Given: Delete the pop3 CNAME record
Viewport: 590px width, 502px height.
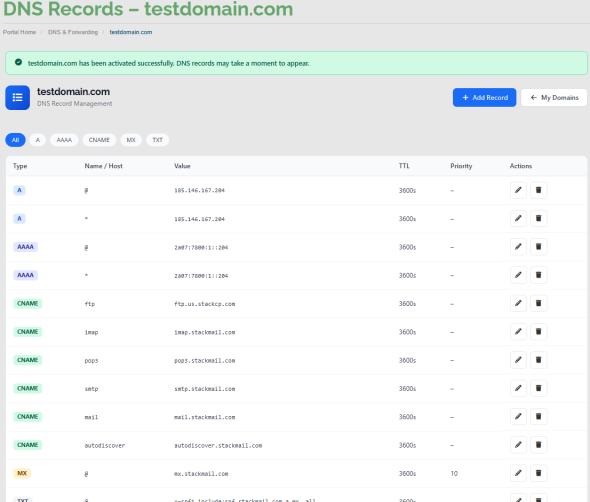Looking at the screenshot, I should [x=538, y=360].
